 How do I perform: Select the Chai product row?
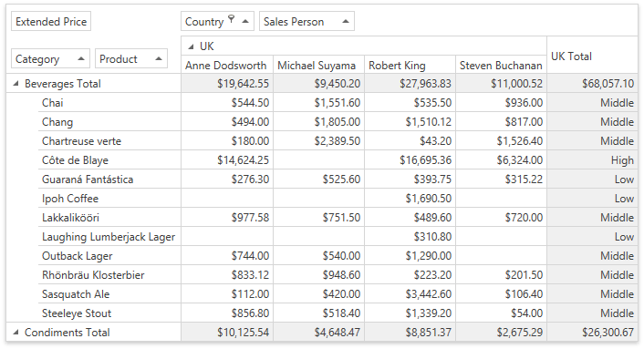pyautogui.click(x=109, y=103)
